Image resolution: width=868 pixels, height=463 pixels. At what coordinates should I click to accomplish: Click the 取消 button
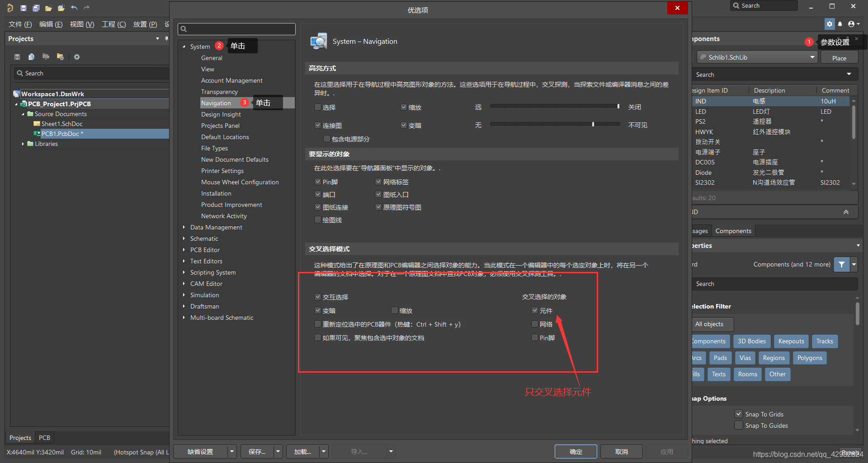[x=622, y=451]
